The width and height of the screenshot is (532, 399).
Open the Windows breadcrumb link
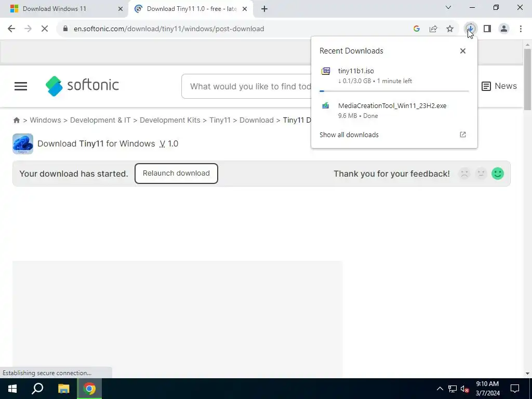[45, 120]
